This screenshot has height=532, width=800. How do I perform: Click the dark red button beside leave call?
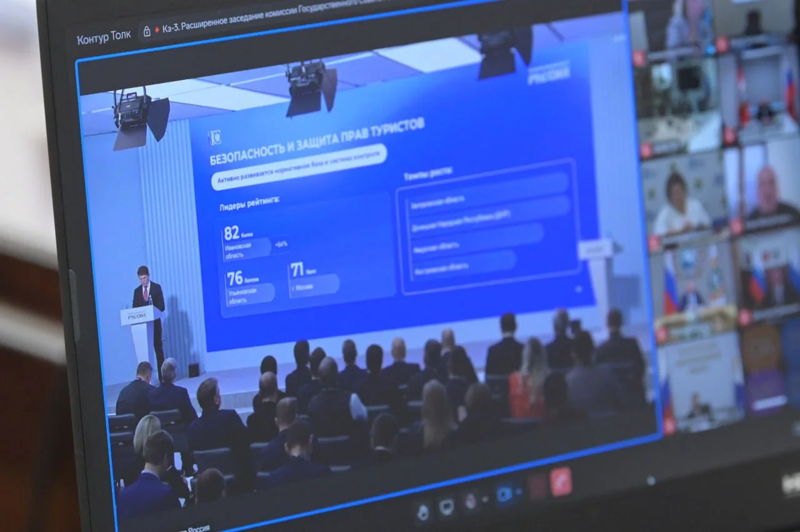[537, 487]
